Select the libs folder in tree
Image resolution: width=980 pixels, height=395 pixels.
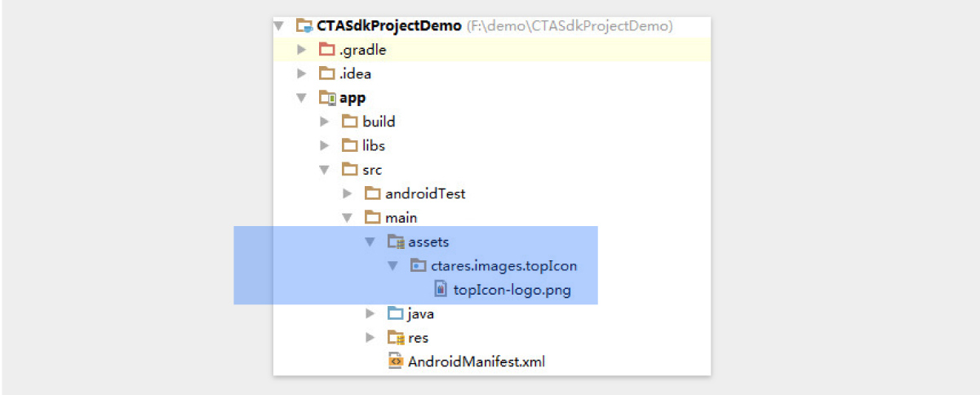[x=374, y=146]
